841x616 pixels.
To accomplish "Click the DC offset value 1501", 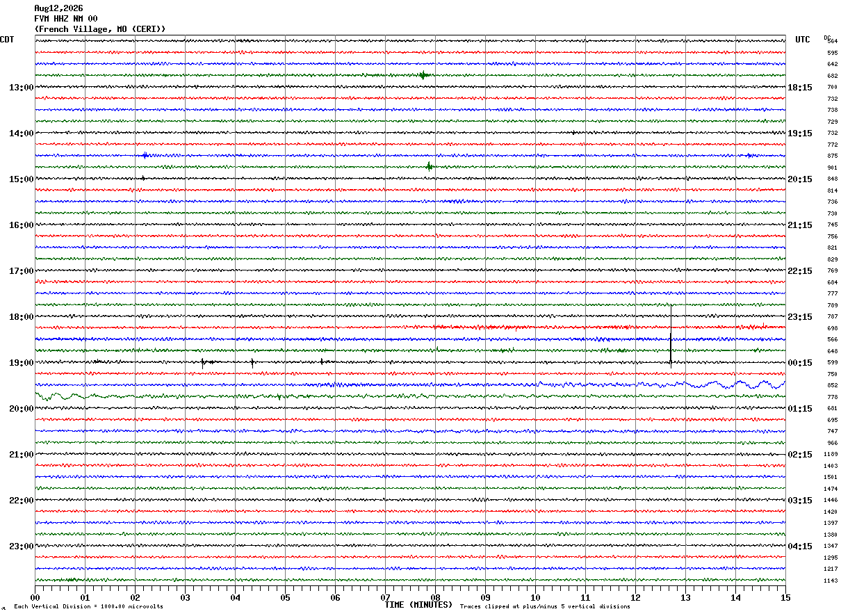I will click(830, 478).
